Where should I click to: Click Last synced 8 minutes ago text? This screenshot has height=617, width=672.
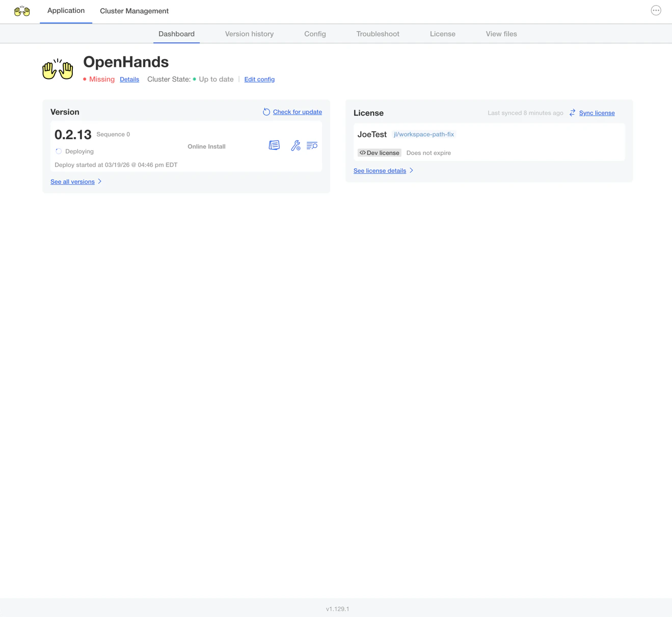click(x=525, y=113)
